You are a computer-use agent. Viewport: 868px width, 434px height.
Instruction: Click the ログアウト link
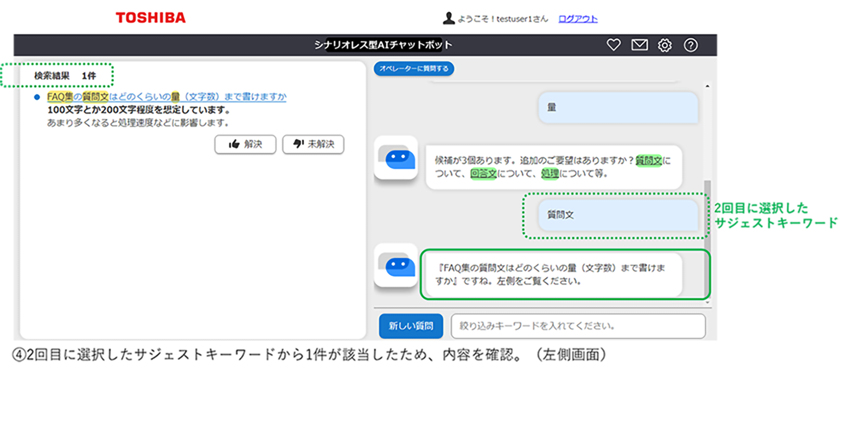(578, 19)
